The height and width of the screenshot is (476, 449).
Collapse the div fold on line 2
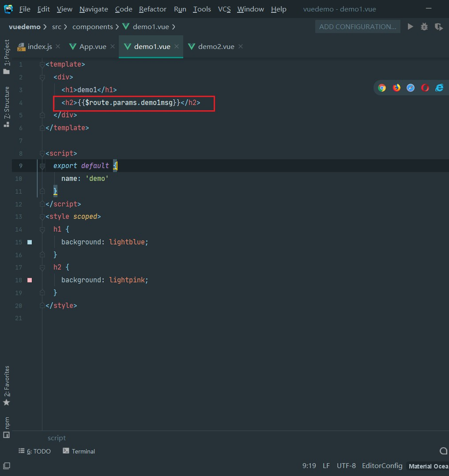point(42,77)
